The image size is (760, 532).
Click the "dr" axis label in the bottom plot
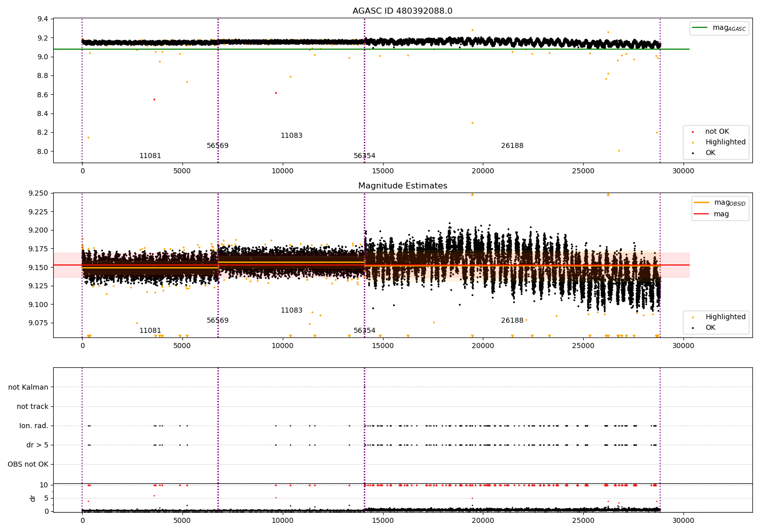coord(33,498)
